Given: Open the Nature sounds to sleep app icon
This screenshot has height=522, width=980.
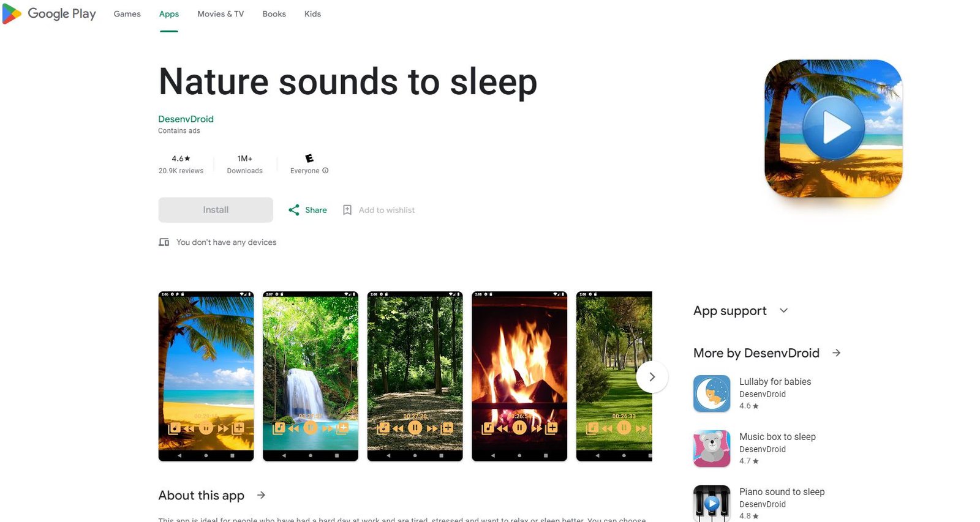Looking at the screenshot, I should coord(833,129).
